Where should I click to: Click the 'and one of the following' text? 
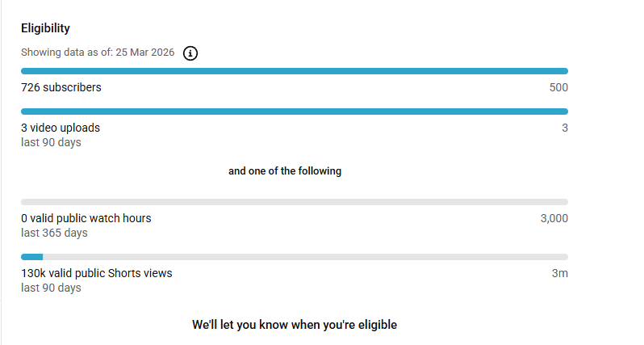click(285, 171)
